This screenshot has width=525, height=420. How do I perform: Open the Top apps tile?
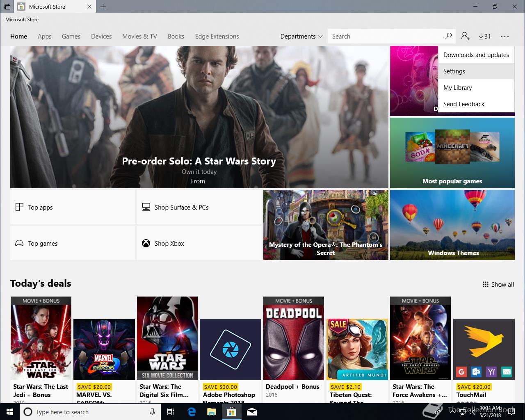pos(73,207)
